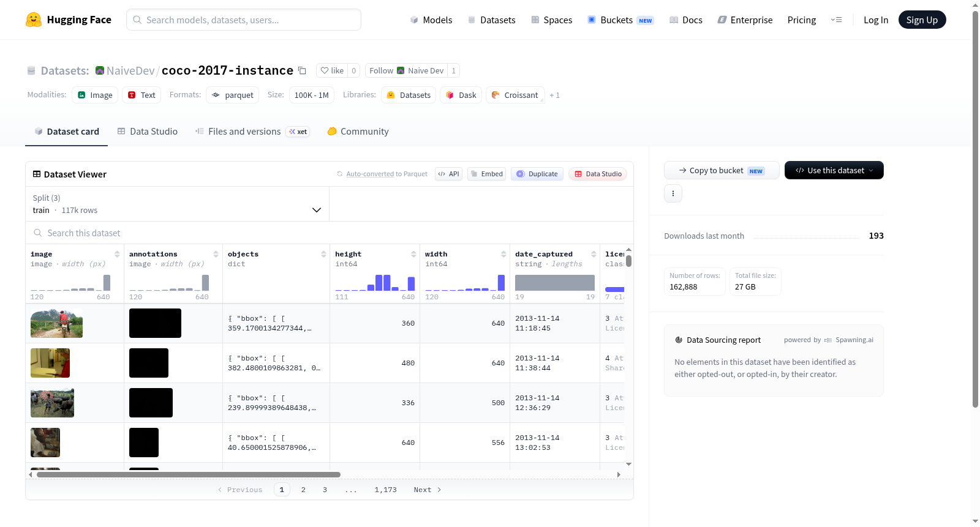
Task: Copy dataset name with copy icon
Action: coord(302,70)
